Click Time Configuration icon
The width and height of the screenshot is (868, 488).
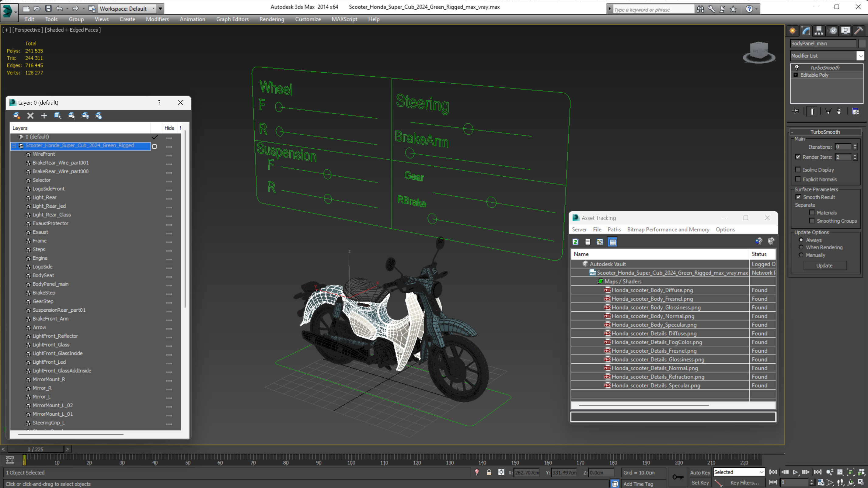(x=821, y=482)
